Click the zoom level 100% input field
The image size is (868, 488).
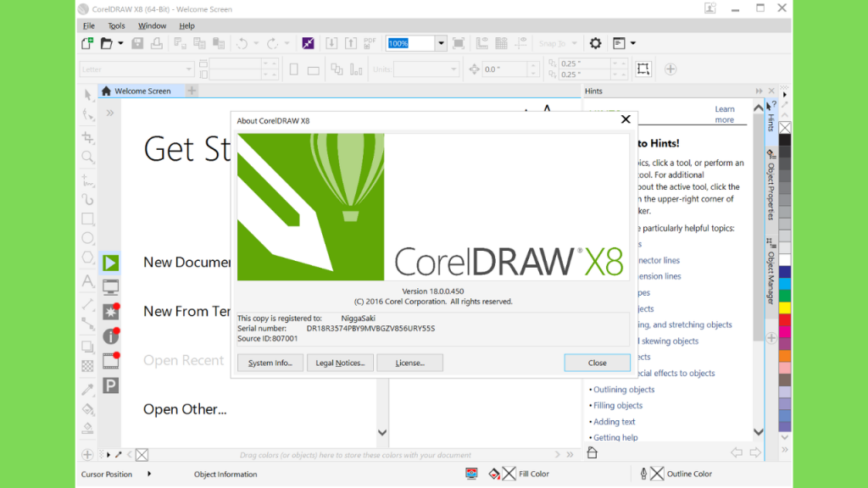click(410, 43)
